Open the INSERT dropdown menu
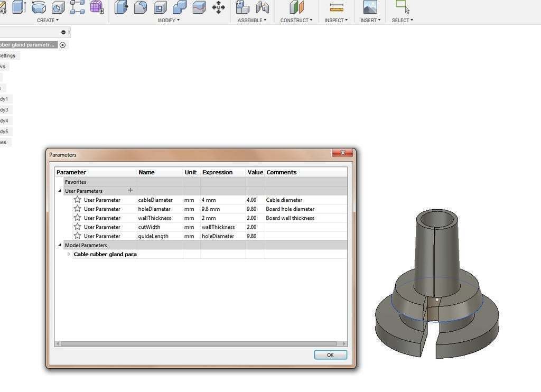This screenshot has height=392, width=541. pos(370,21)
